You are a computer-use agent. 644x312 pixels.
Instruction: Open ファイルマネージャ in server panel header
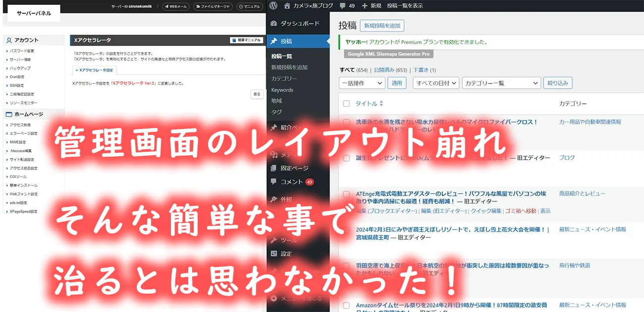(213, 6)
